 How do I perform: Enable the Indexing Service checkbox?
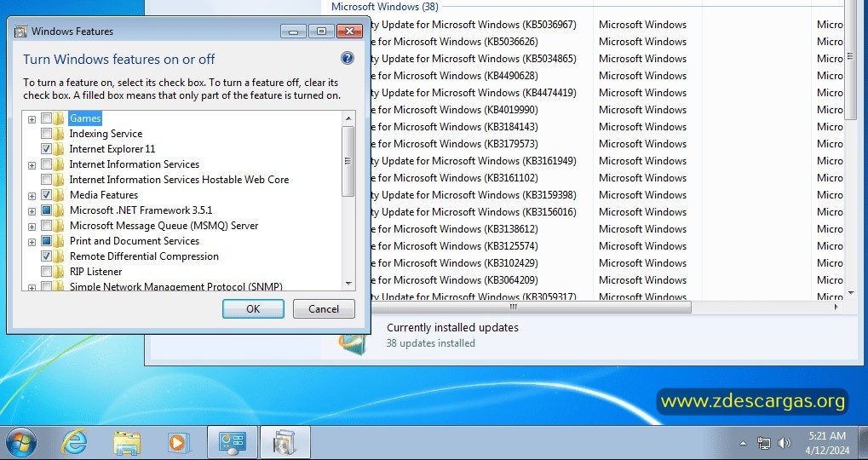point(47,134)
